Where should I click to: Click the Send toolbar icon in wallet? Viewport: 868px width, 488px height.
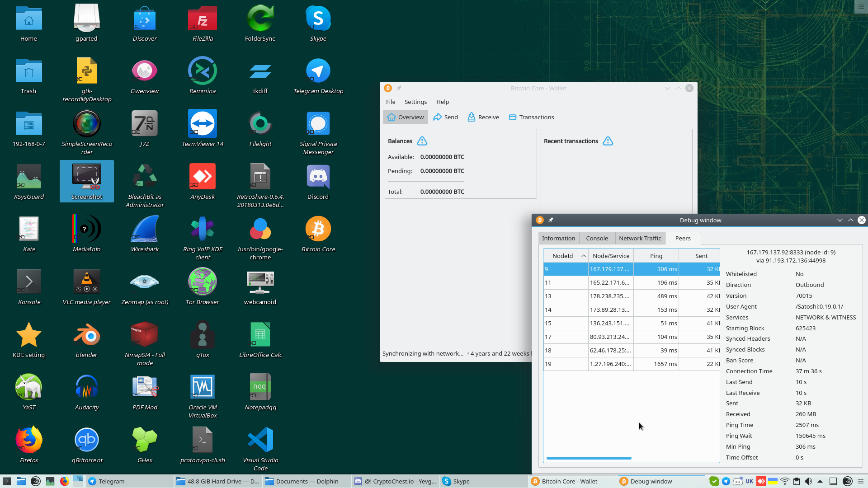(x=438, y=117)
